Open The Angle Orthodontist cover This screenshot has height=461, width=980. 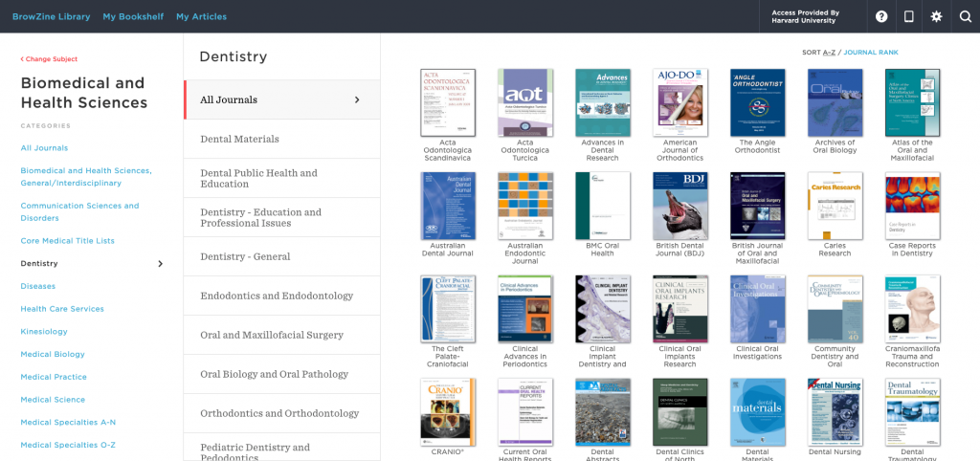point(758,102)
